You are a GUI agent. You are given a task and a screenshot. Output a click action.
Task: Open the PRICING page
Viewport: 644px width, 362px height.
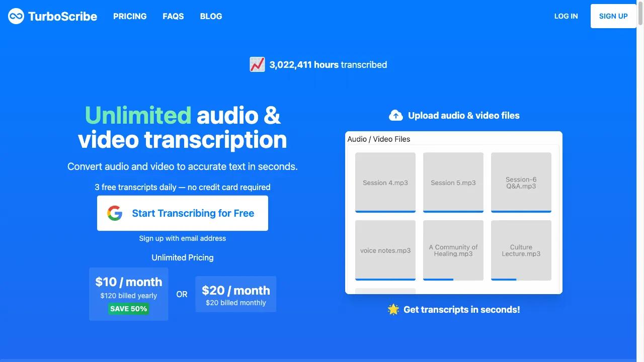(130, 16)
